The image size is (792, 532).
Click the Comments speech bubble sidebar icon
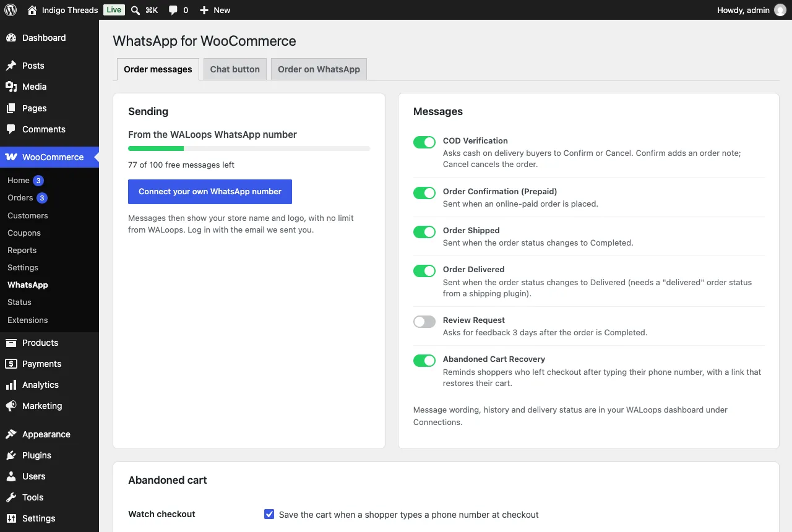[11, 129]
